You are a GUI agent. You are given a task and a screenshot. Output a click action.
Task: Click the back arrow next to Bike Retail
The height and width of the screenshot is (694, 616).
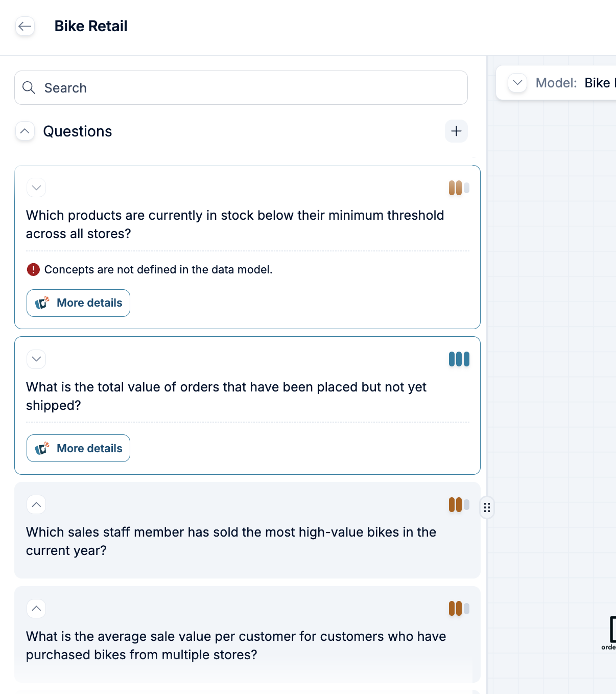pos(25,26)
